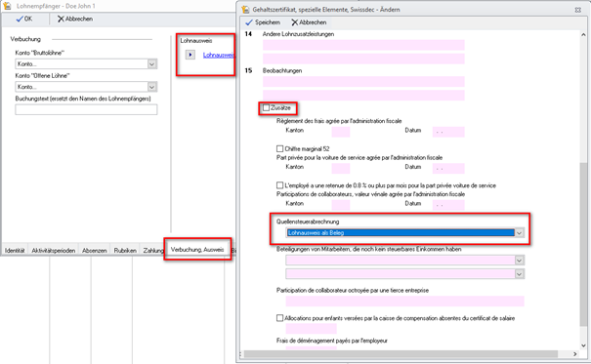Click Abbrechen in the Lohnempfänger window

(x=75, y=19)
